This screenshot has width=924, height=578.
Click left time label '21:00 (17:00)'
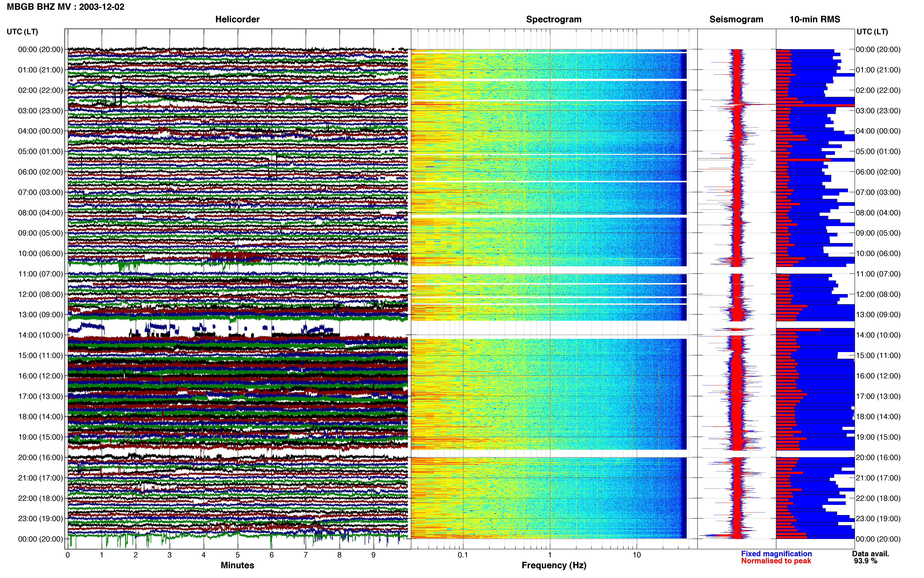41,478
